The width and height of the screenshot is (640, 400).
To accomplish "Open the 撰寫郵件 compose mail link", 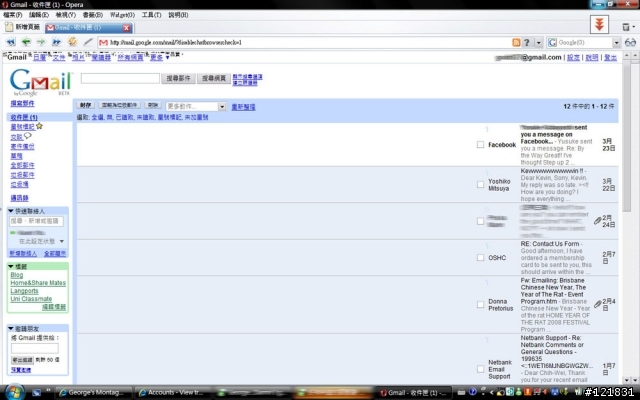I will 22,103.
